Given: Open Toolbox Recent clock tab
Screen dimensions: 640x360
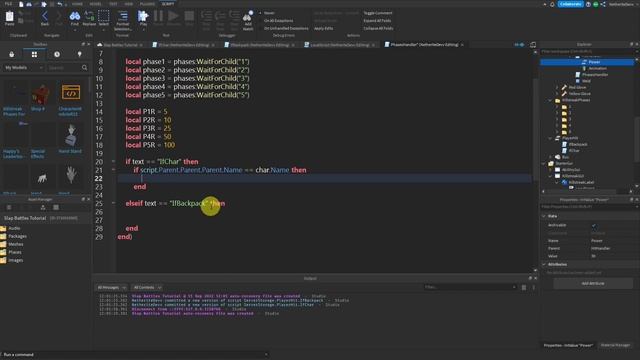Looking at the screenshot, I should (x=57, y=54).
